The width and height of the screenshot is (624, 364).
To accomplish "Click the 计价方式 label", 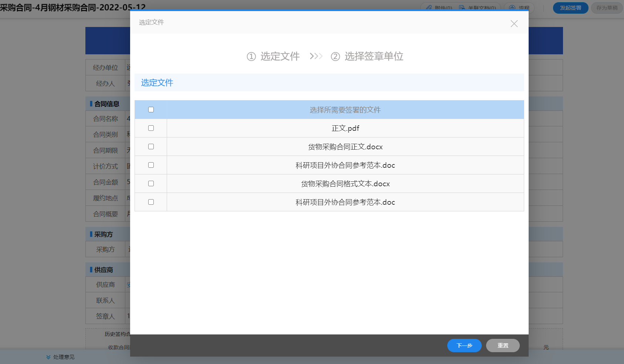I will [x=105, y=166].
